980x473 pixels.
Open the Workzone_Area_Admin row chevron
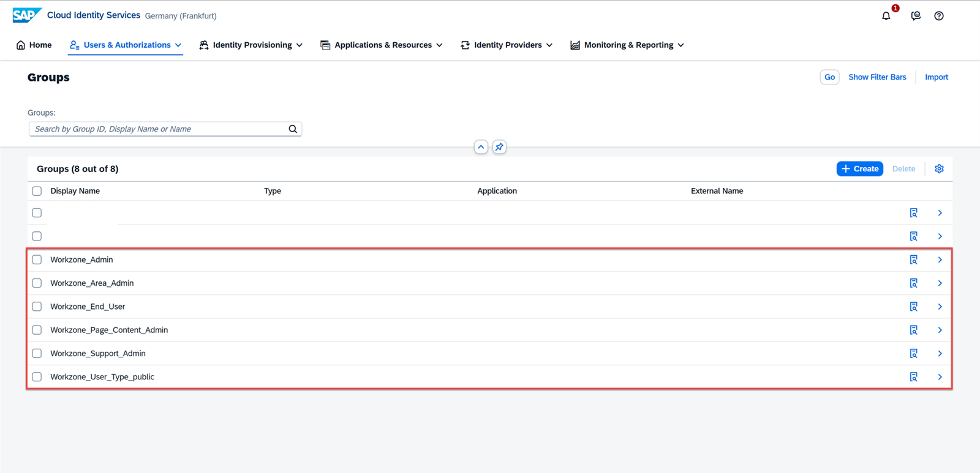pyautogui.click(x=940, y=283)
